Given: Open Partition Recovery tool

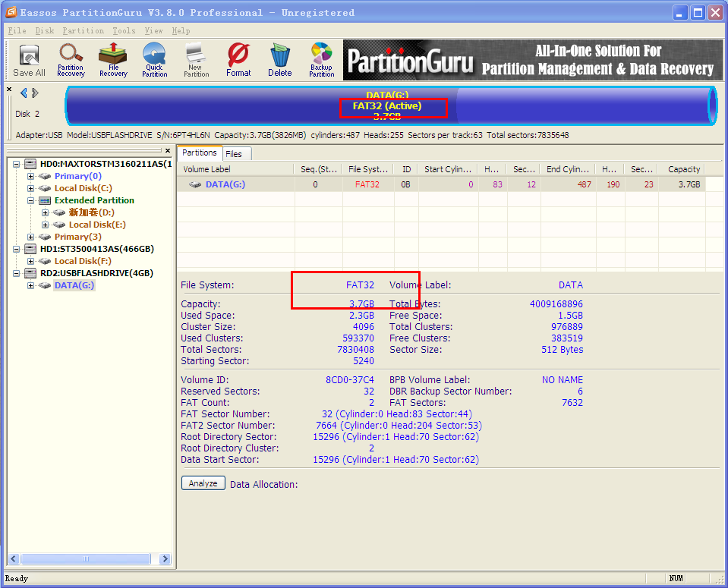Looking at the screenshot, I should pyautogui.click(x=71, y=61).
